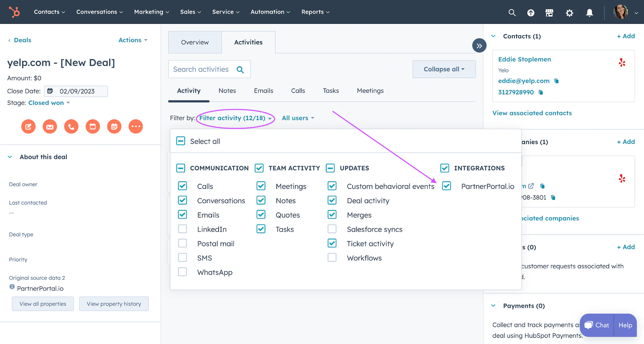Check the Postal mail checkbox
Viewport: 644px width, 344px height.
pyautogui.click(x=183, y=243)
